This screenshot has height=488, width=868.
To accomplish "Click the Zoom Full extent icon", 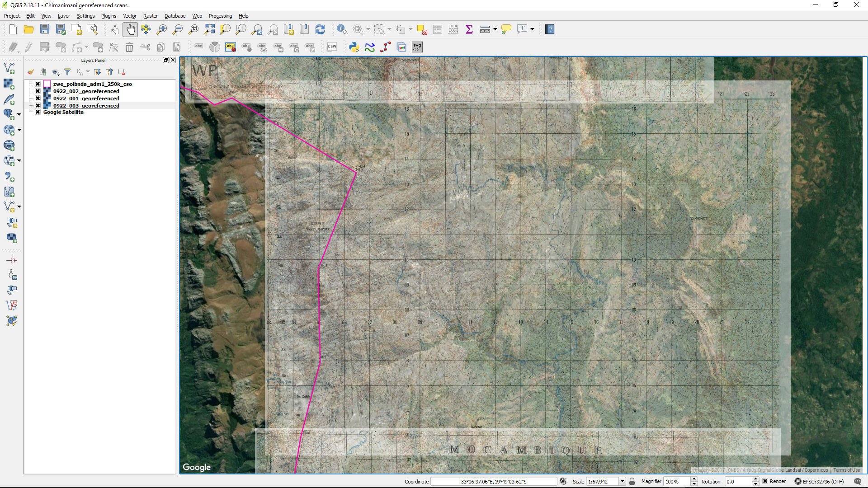I will click(x=209, y=29).
